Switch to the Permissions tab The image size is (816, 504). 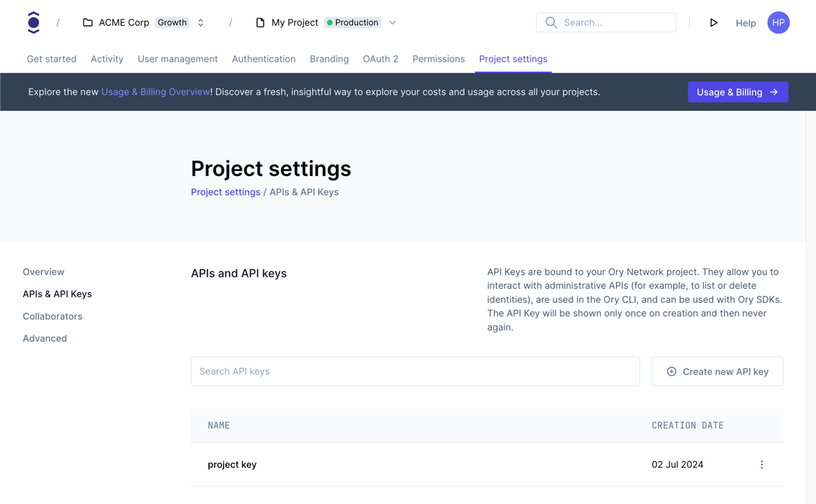coord(439,59)
